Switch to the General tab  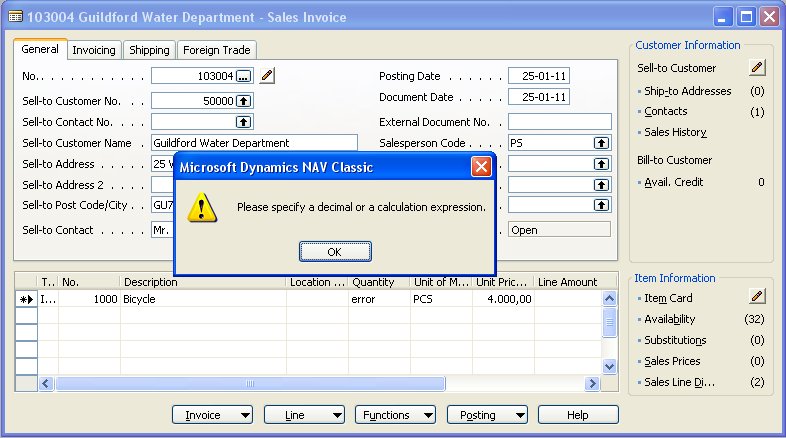point(40,49)
